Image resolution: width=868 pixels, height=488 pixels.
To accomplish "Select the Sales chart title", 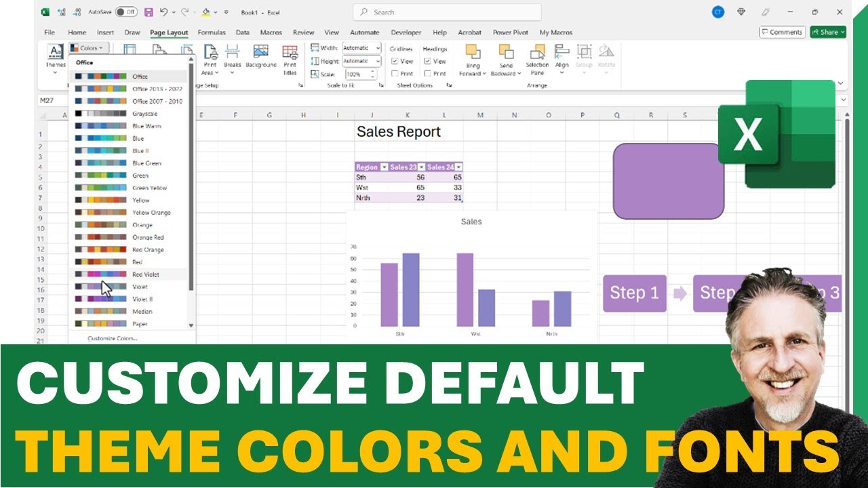I will pyautogui.click(x=471, y=222).
